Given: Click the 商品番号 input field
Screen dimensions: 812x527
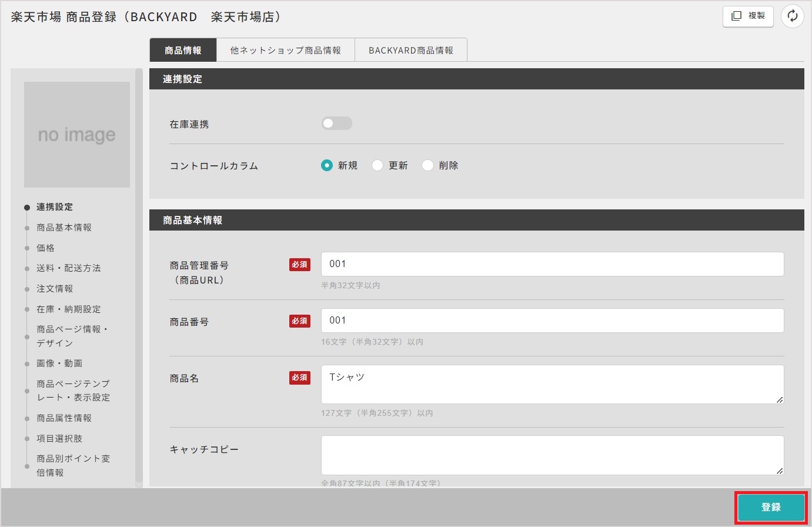Looking at the screenshot, I should 552,321.
